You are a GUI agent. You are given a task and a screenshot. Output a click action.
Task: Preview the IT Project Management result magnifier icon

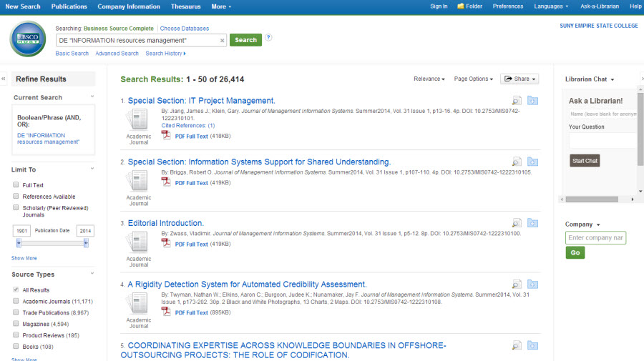(x=517, y=101)
